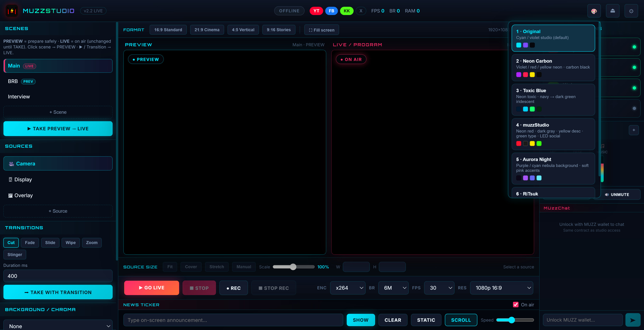The width and height of the screenshot is (644, 330).
Task: Open the RES 1080p 16:9 dropdown
Action: [x=502, y=288]
